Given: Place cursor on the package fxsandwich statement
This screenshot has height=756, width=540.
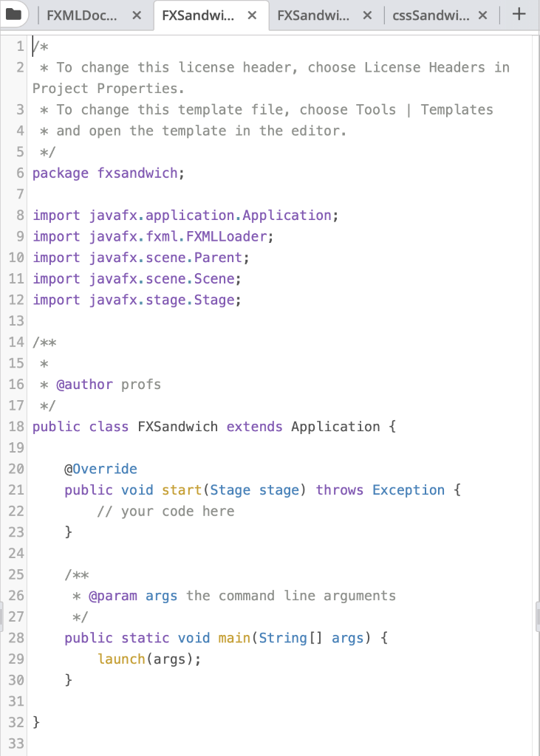Looking at the screenshot, I should coord(106,173).
